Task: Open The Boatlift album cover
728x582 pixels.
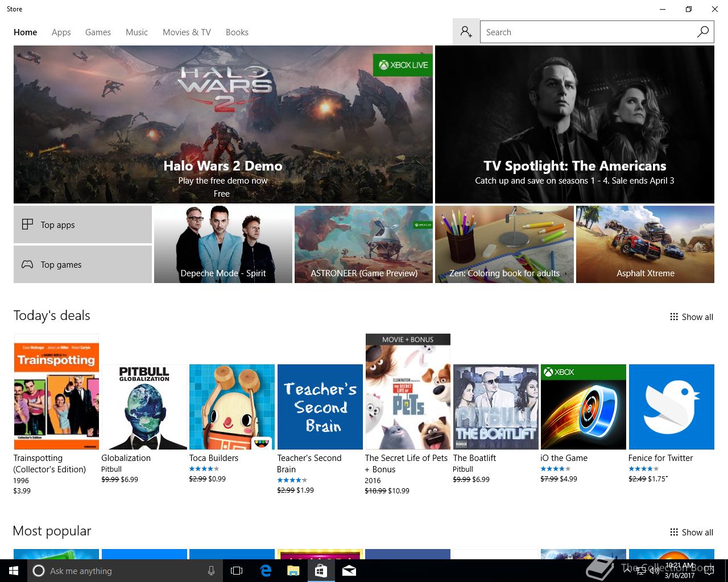Action: click(496, 407)
